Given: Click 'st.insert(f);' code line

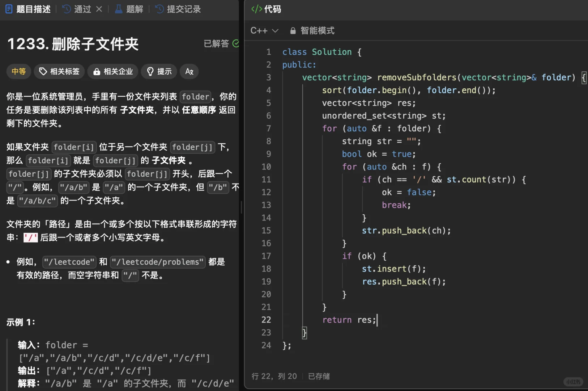Looking at the screenshot, I should (x=394, y=269).
